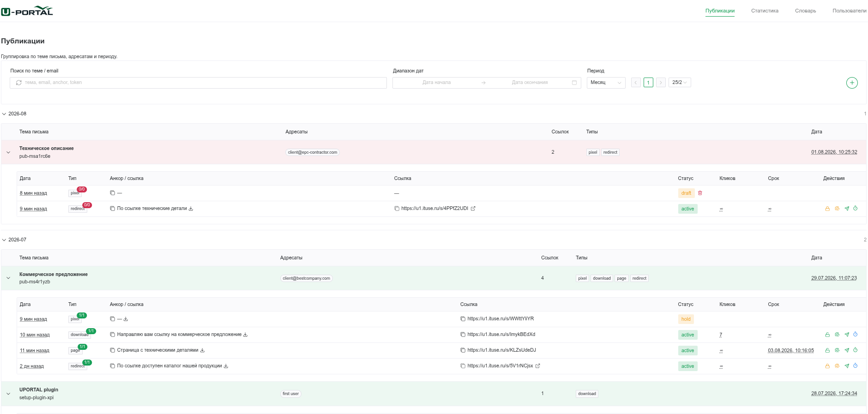
Task: Click the stopwatch icon in the 4PPfZ2UDI link row
Action: pyautogui.click(x=856, y=208)
